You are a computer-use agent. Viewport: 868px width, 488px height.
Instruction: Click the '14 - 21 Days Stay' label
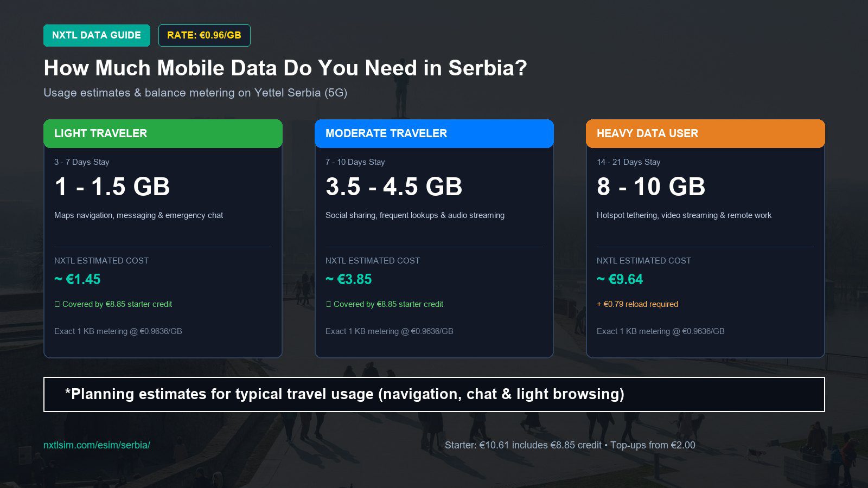[x=629, y=162]
